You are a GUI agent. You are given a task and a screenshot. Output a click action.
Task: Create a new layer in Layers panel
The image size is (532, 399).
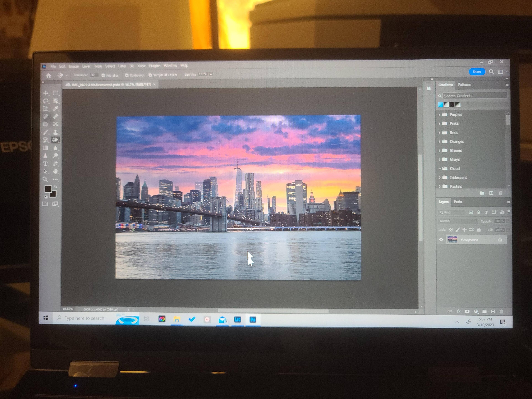coord(493,311)
